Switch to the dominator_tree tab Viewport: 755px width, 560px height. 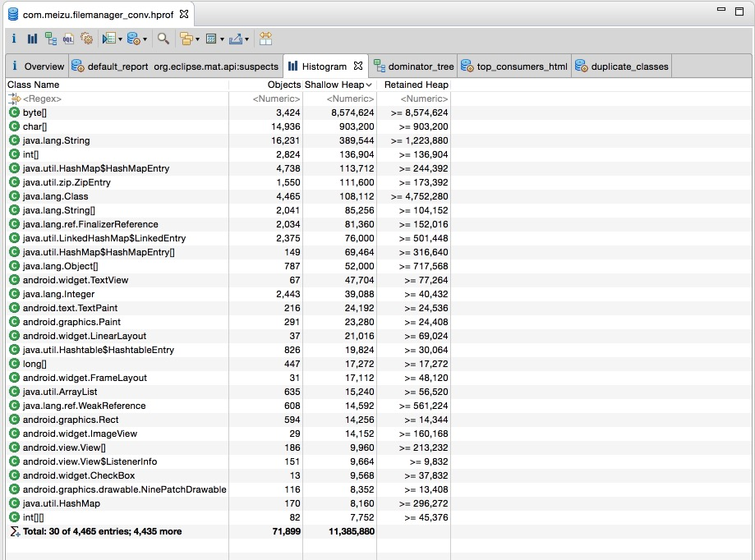420,67
